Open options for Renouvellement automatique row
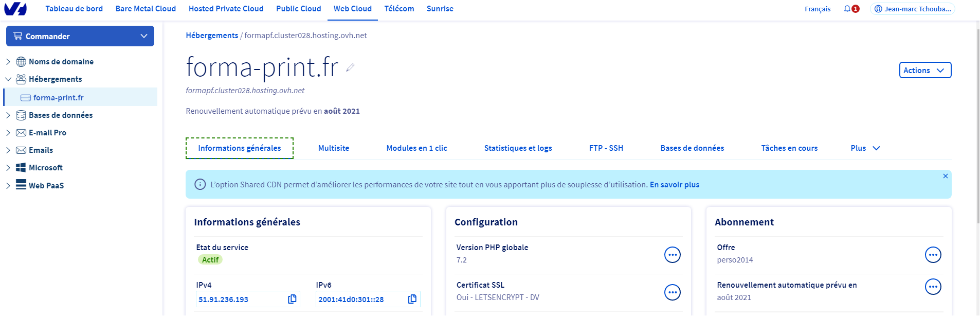Screen dimensions: 980x316 [933, 287]
